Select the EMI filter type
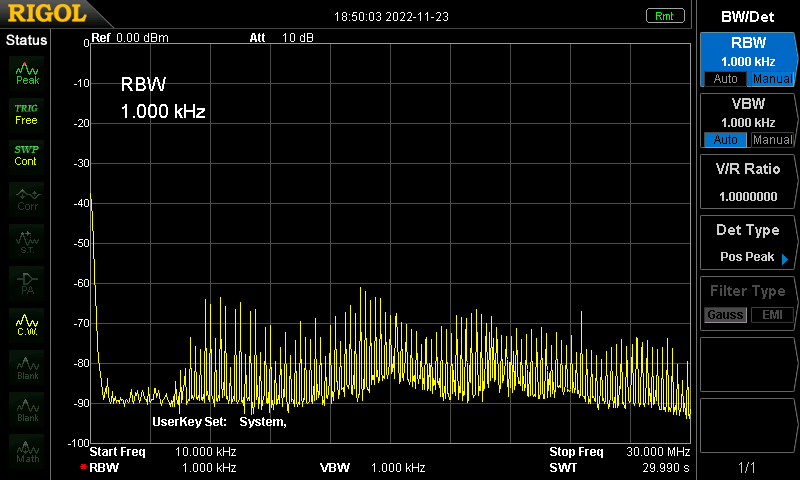The image size is (800, 480). (x=772, y=315)
